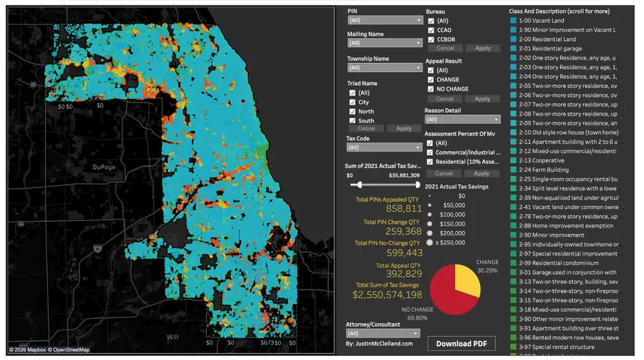Toggle Residential (10% Asse... checkbox
The width and height of the screenshot is (644, 360).
(430, 162)
